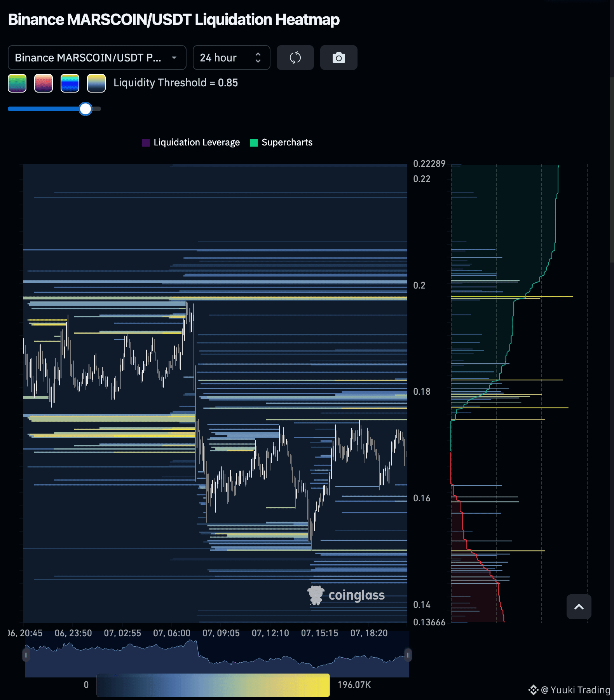Click the scroll-to-top chevron button
Viewport: 614px width, 700px height.
579,607
